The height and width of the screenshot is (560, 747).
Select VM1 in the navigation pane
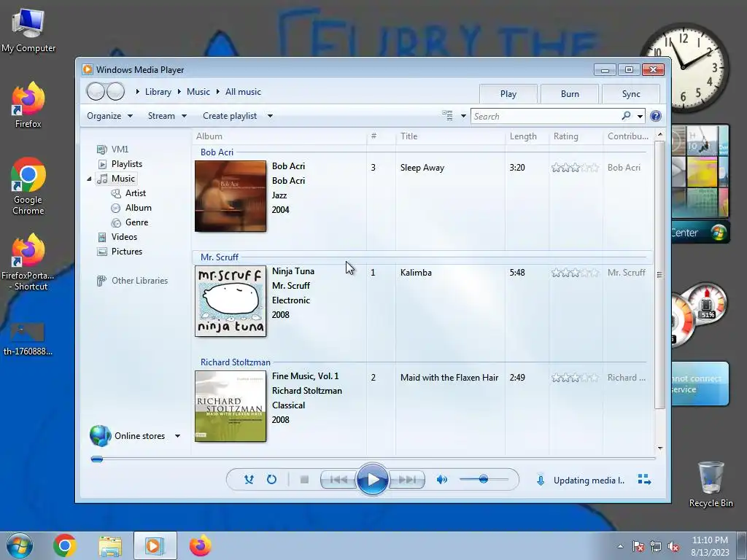click(x=120, y=149)
